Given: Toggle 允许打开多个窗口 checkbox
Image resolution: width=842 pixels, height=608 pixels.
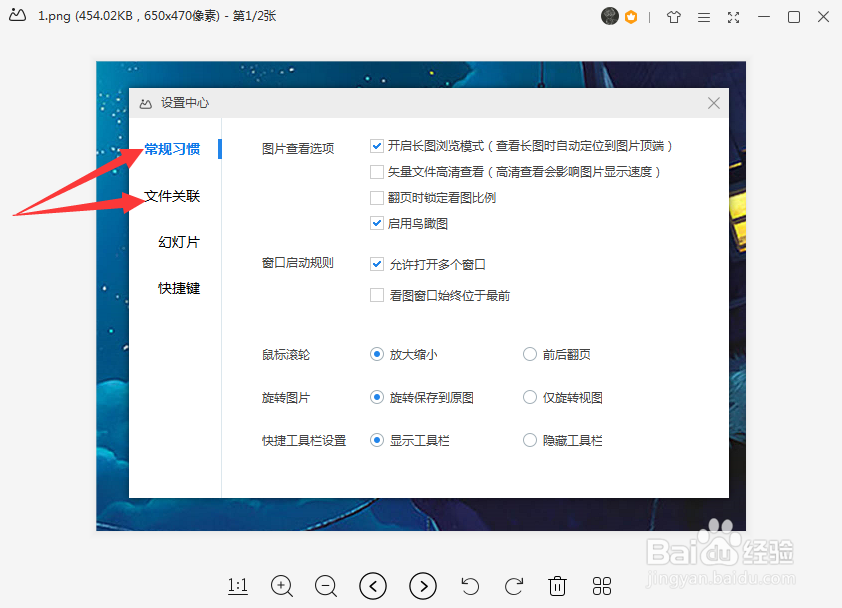Looking at the screenshot, I should 377,264.
